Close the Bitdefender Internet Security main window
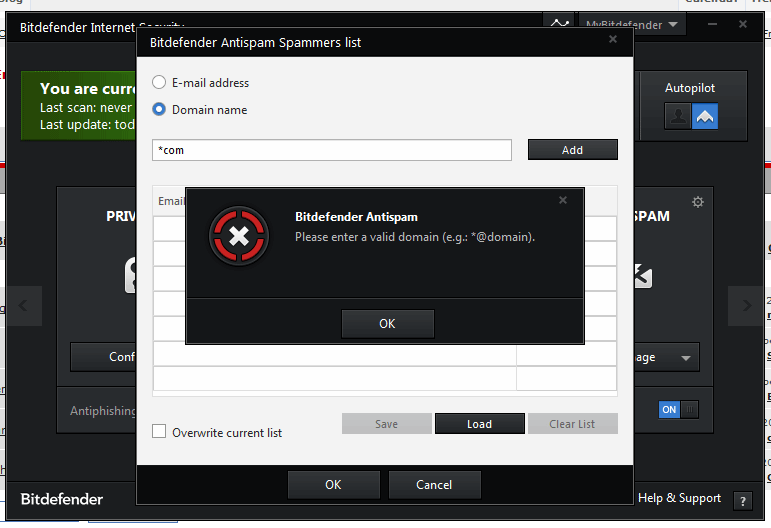This screenshot has height=528, width=771. (743, 24)
